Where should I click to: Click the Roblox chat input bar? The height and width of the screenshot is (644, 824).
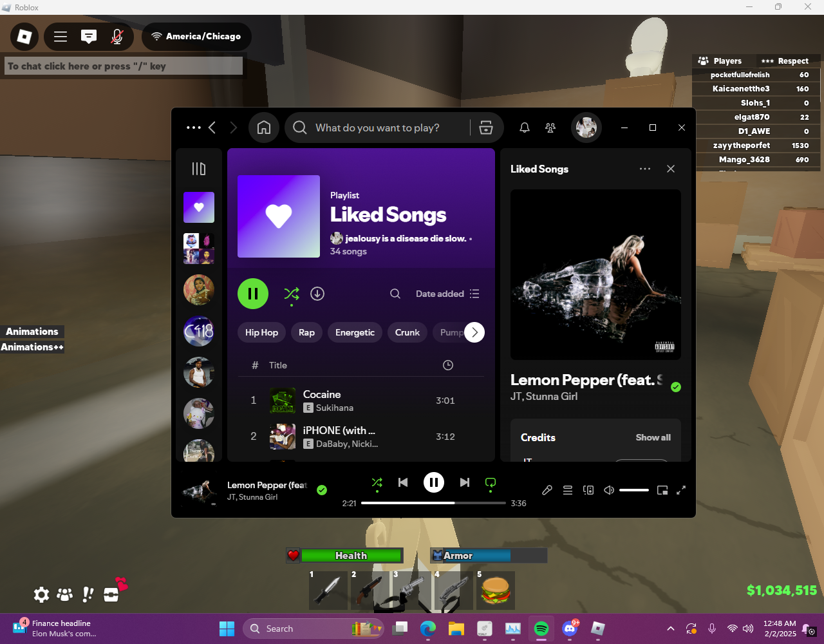coord(124,66)
